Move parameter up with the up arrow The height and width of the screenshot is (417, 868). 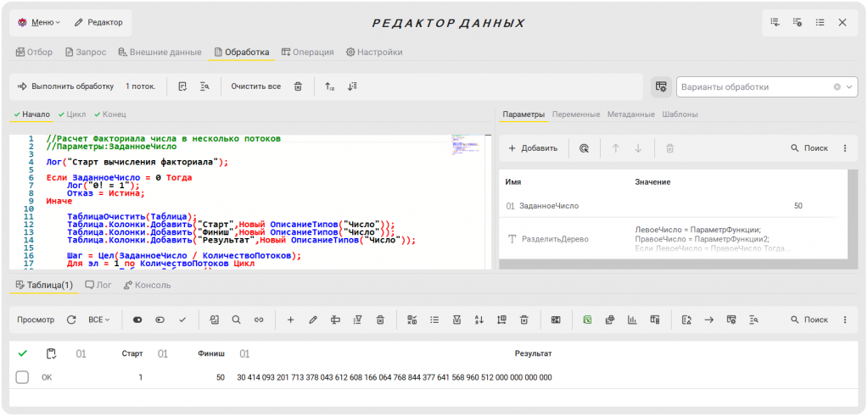(x=615, y=148)
